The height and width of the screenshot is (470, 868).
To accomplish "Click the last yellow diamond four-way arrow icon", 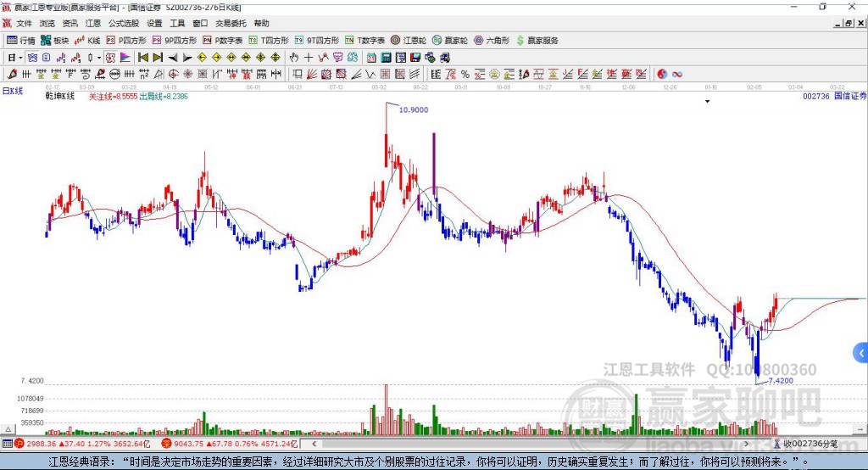I will coord(275,58).
